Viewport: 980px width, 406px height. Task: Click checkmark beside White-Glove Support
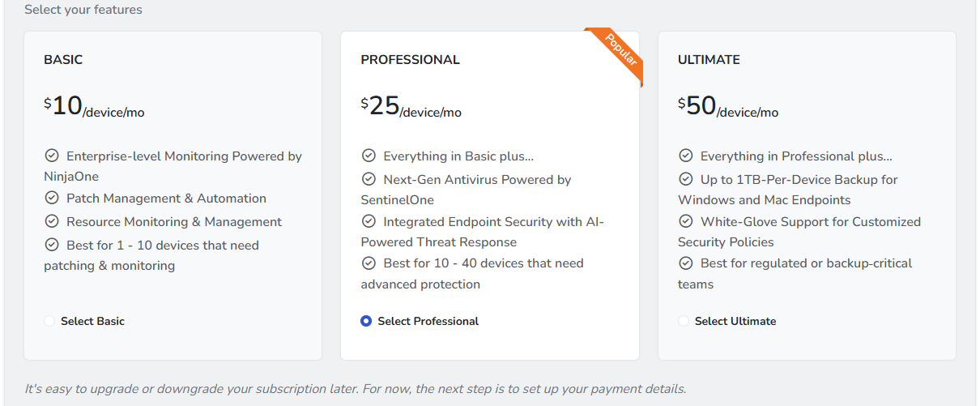[685, 222]
